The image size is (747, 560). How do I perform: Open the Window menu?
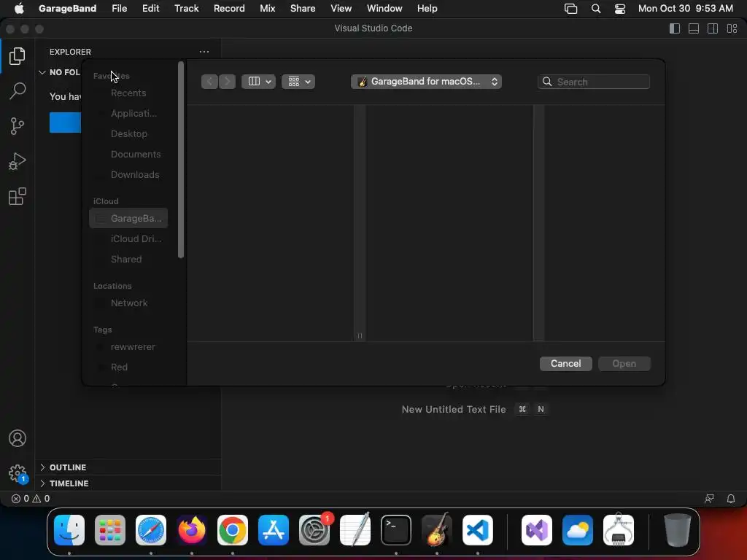384,9
